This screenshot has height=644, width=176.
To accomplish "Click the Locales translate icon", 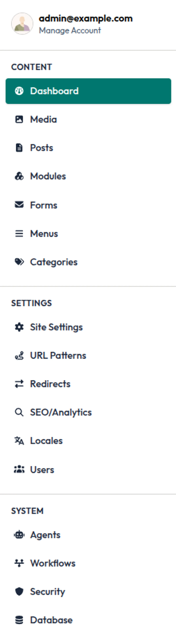I will point(19,441).
